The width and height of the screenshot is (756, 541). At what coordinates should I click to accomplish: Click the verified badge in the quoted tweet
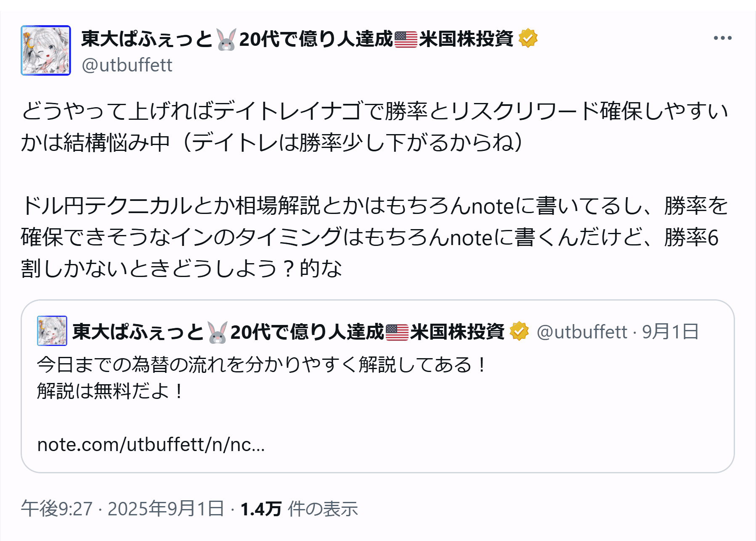coord(519,332)
